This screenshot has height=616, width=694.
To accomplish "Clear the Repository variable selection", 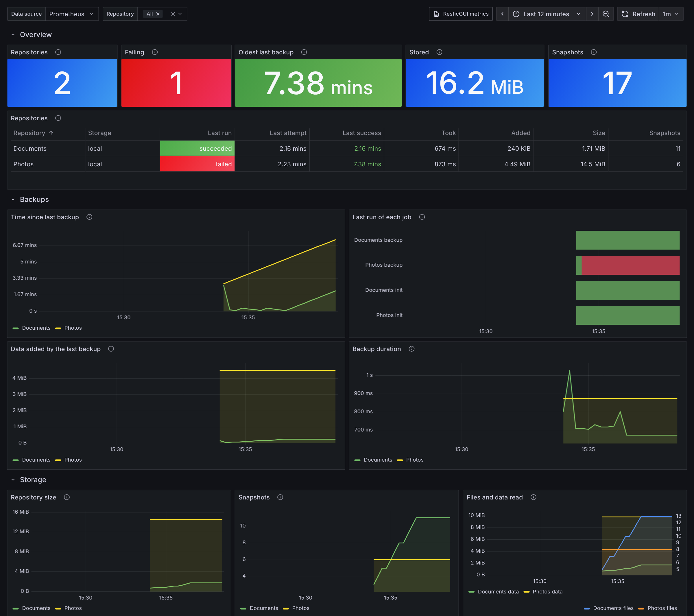I will 173,14.
